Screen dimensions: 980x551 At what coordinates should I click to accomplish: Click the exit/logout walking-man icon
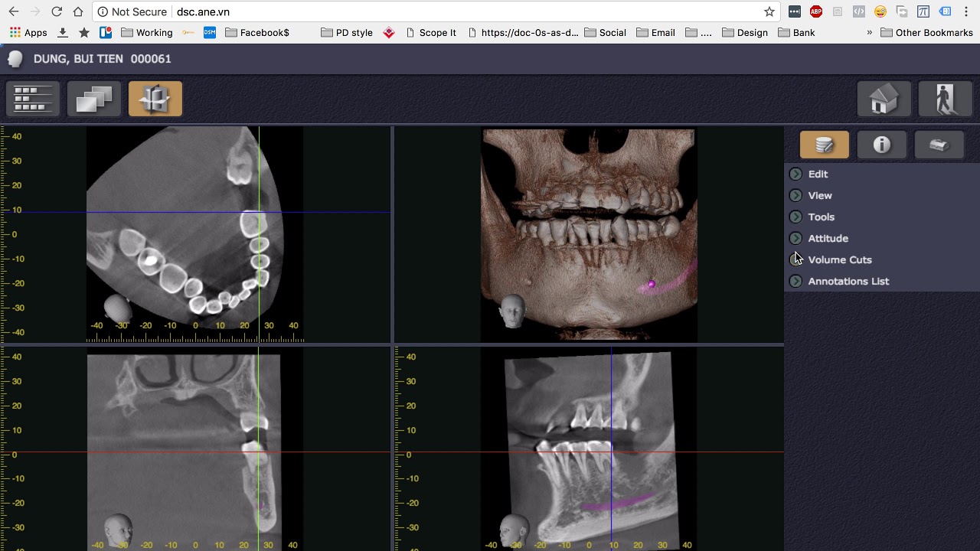pyautogui.click(x=945, y=99)
